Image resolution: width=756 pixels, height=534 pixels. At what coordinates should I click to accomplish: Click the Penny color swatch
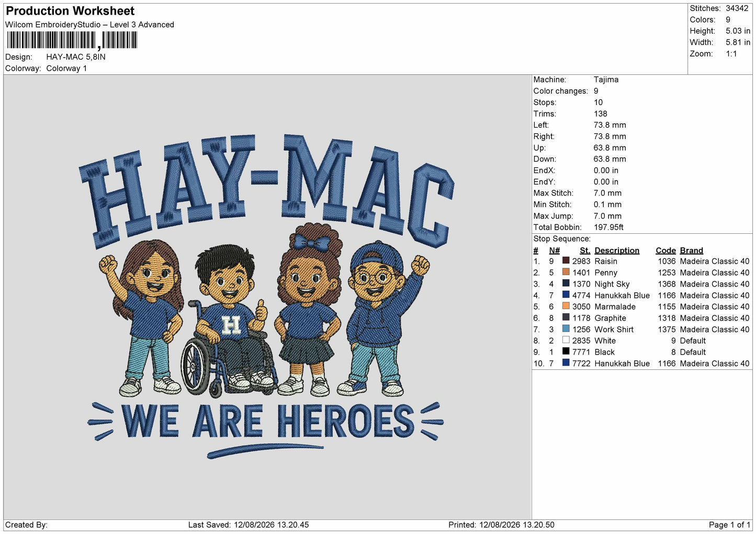566,272
